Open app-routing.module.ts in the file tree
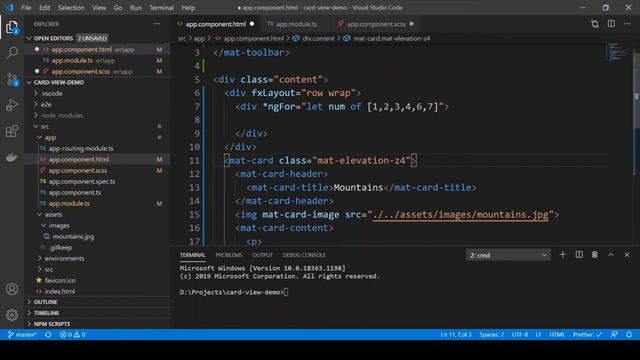This screenshot has height=360, width=640. click(x=81, y=149)
